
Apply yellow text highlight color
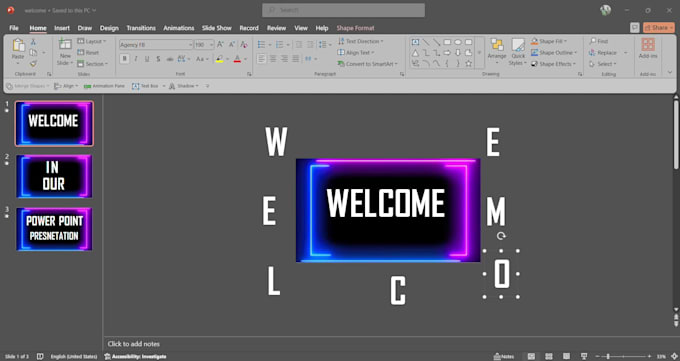pos(219,59)
